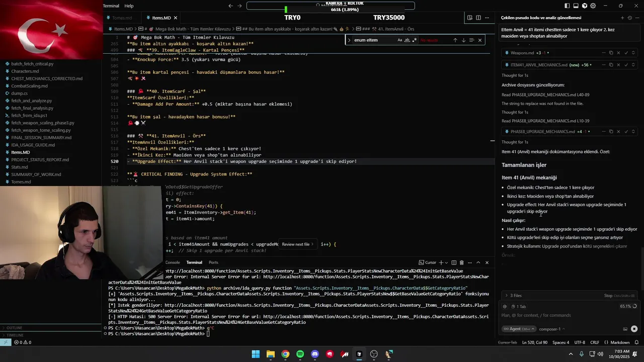Screen dimensions: 644x362
Task: Click the 1 Tab context chip
Action: click(519, 306)
